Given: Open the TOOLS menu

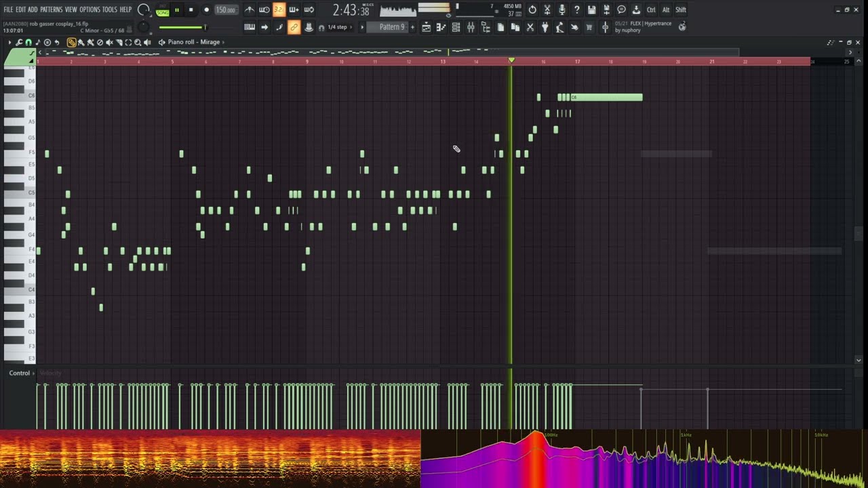Looking at the screenshot, I should coord(110,9).
